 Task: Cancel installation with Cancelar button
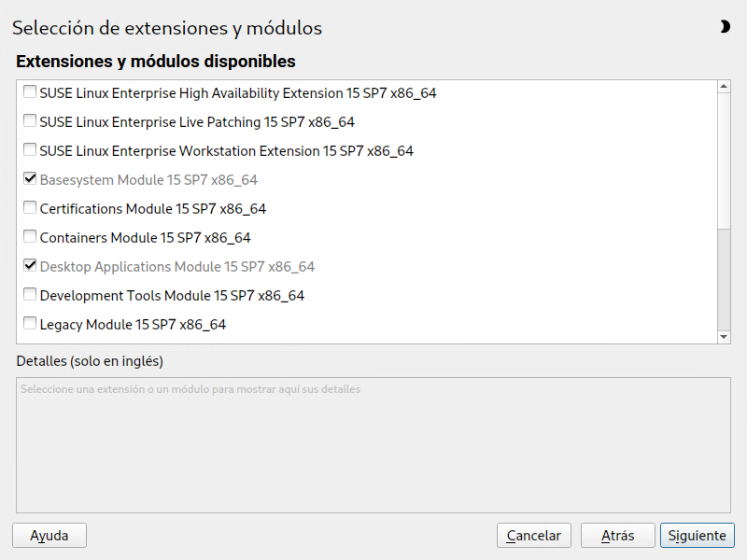pos(533,535)
